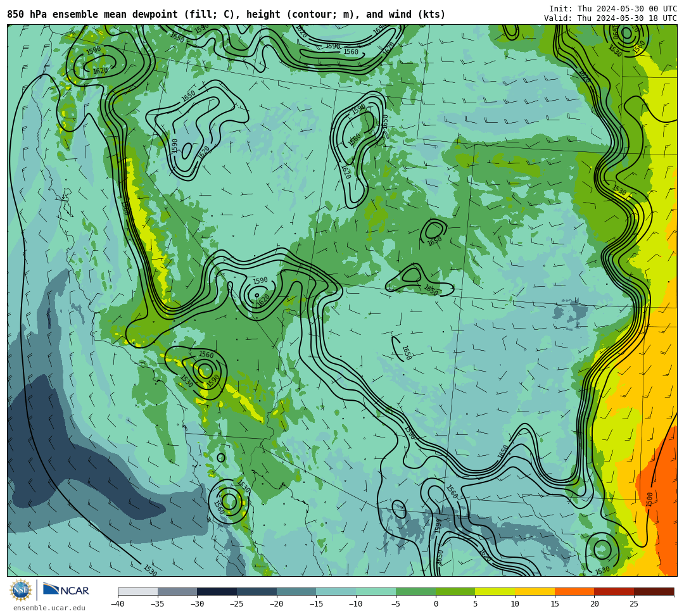The height and width of the screenshot is (616, 684).
Task: Click the '-20' colorbar tick label
Action: 277,604
